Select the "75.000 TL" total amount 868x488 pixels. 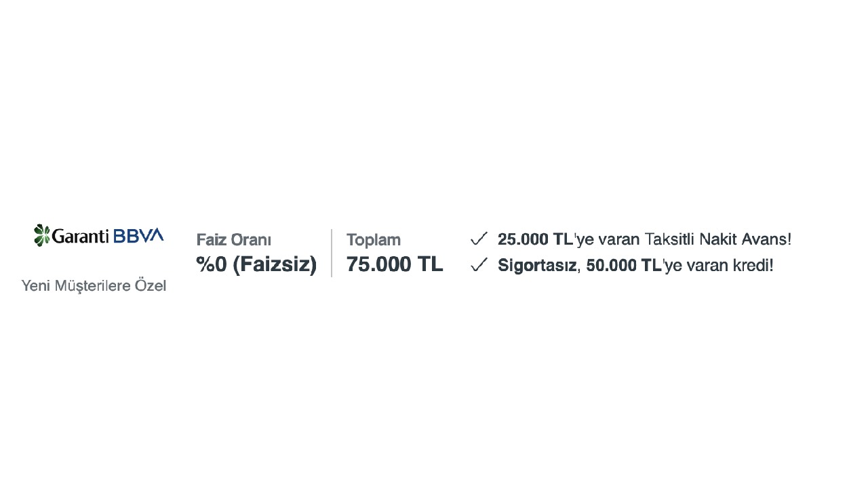395,264
